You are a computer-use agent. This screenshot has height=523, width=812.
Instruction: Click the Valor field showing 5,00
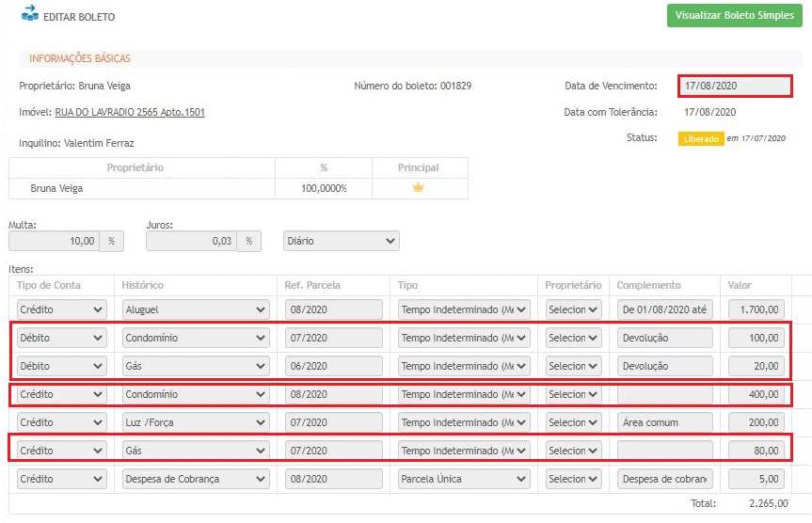[756, 479]
